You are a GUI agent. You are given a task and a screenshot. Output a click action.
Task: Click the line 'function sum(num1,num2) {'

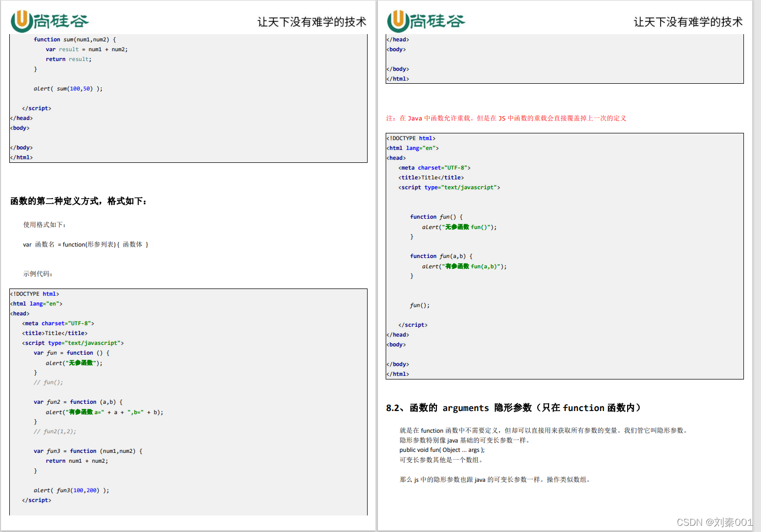(75, 39)
